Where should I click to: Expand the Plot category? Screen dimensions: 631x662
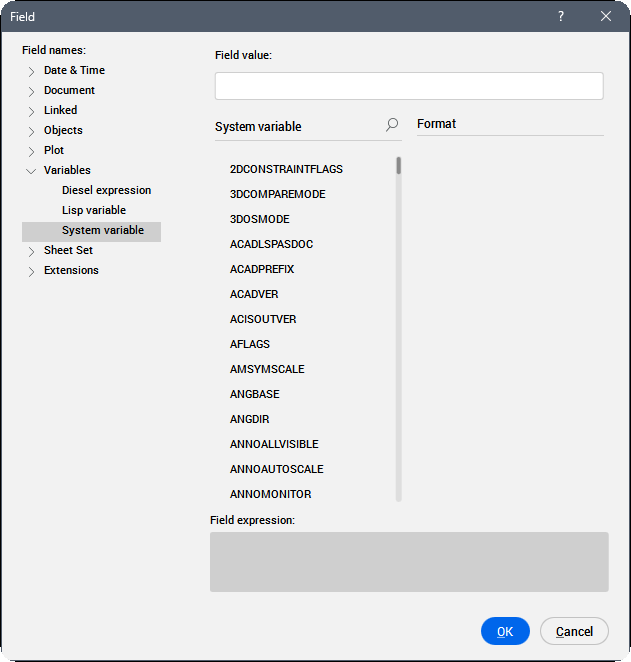[x=31, y=151]
